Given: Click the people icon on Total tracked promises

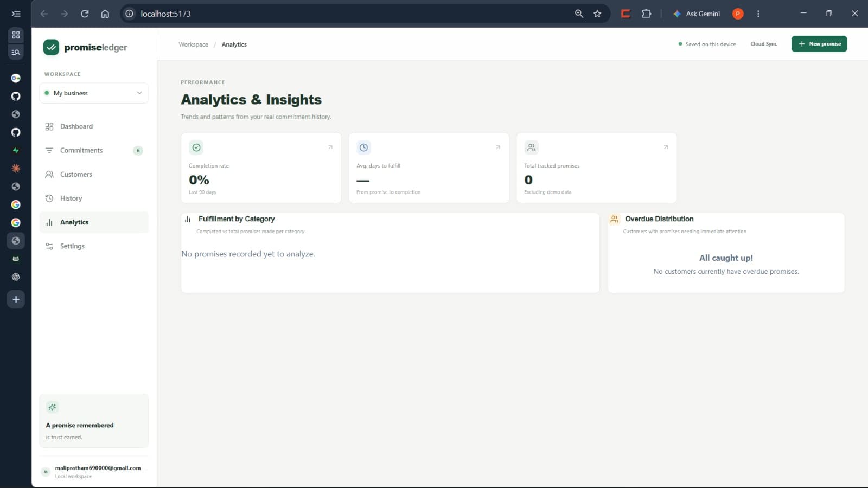Looking at the screenshot, I should click(532, 147).
